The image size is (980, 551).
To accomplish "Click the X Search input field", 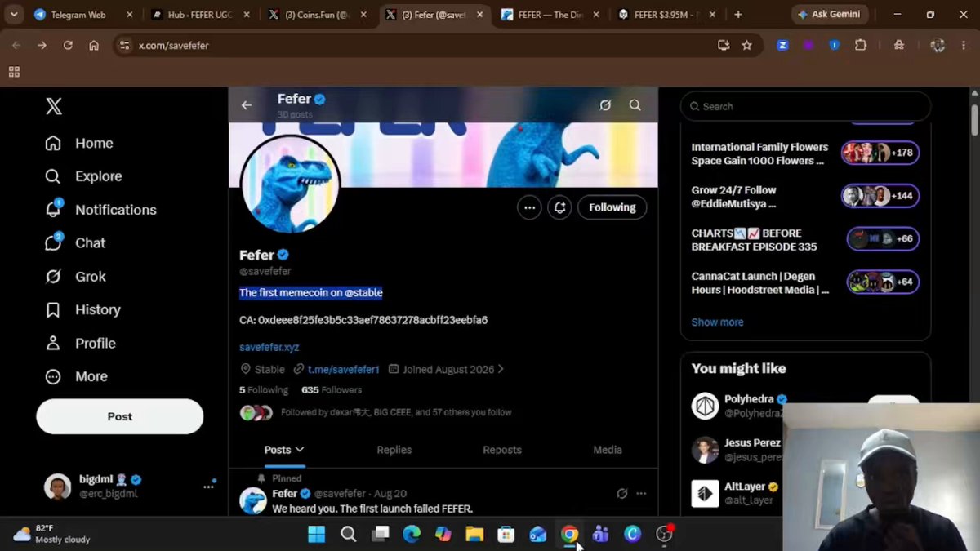I will coord(806,106).
